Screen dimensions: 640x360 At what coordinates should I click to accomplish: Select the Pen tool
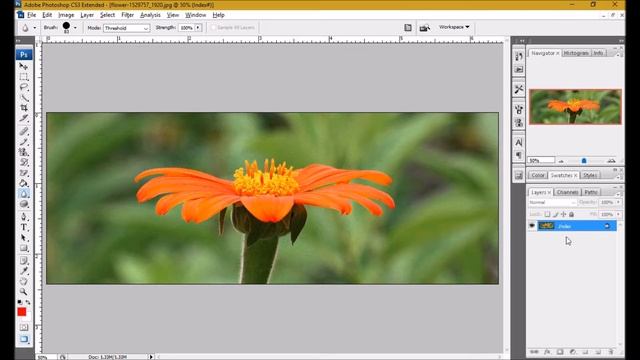tap(24, 217)
